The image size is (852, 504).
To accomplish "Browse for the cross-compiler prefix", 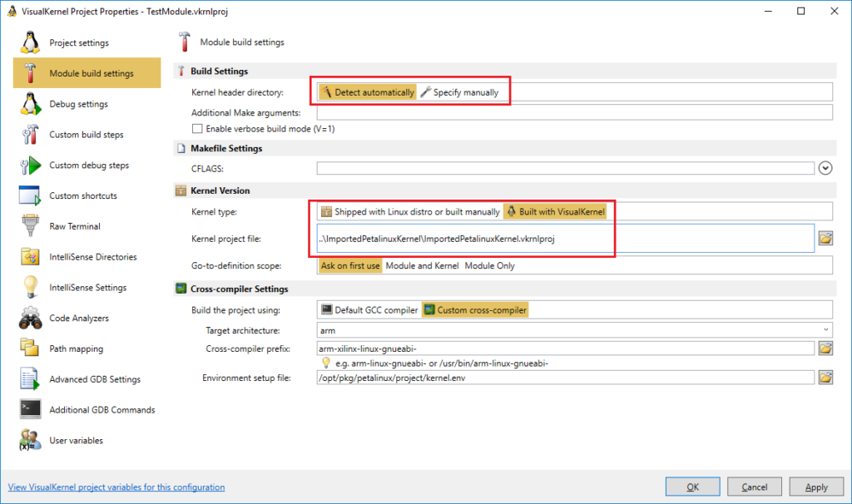I will (x=826, y=348).
